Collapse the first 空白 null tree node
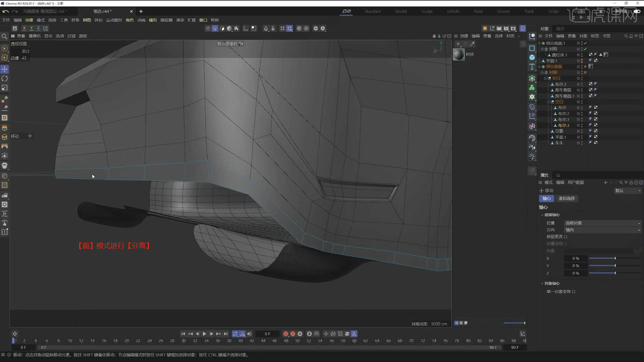Image resolution: width=644 pixels, height=362 pixels. (545, 78)
